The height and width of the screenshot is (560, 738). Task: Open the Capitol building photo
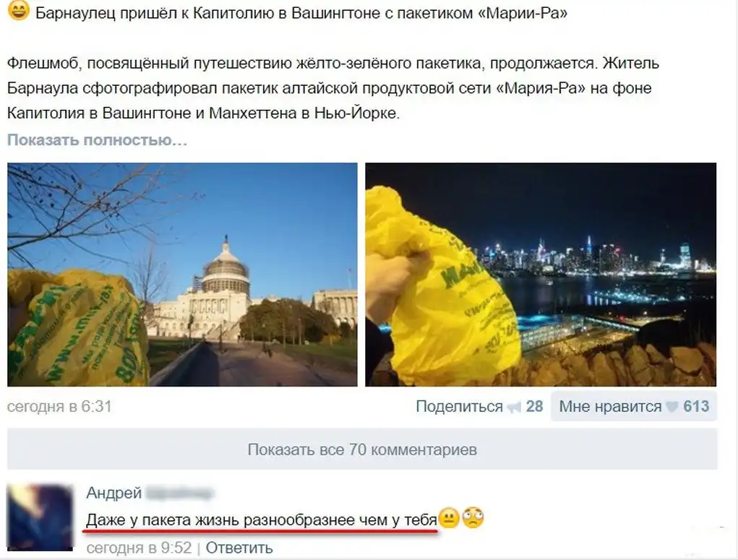point(182,275)
